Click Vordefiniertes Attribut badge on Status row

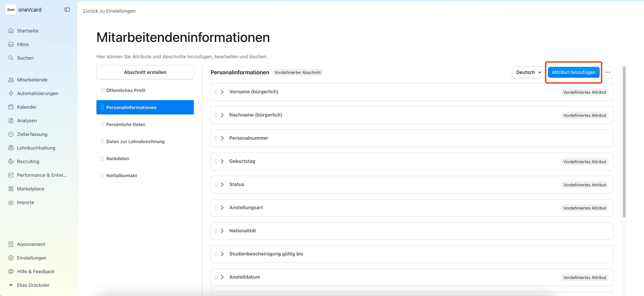coord(585,185)
